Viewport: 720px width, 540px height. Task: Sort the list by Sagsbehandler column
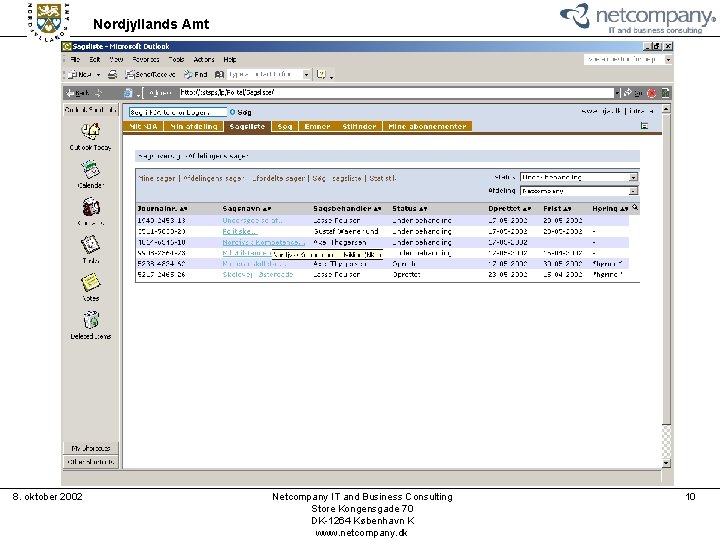(347, 208)
